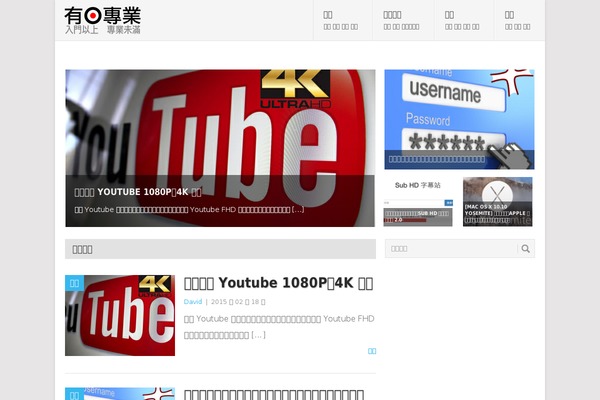Open article title Youtube 1080P 4K
Viewport: 600px width, 400px height.
click(x=278, y=283)
